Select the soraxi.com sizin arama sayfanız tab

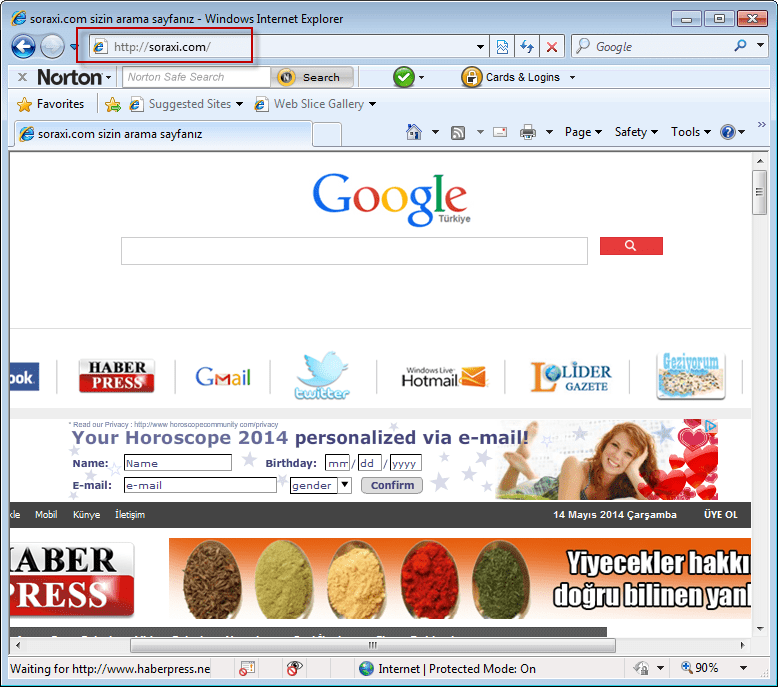pyautogui.click(x=164, y=134)
